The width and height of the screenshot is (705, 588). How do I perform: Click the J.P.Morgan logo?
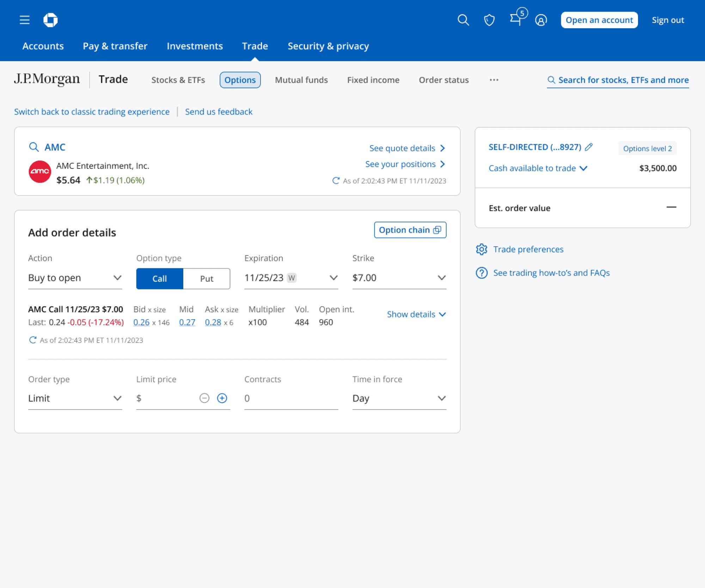coord(47,79)
